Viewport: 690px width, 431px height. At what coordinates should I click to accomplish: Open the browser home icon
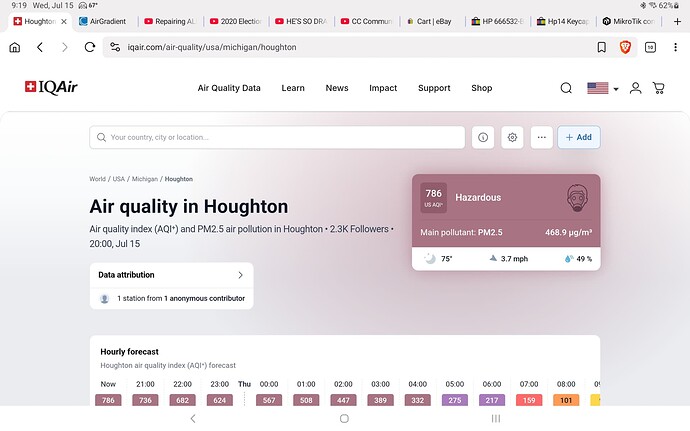pos(15,47)
